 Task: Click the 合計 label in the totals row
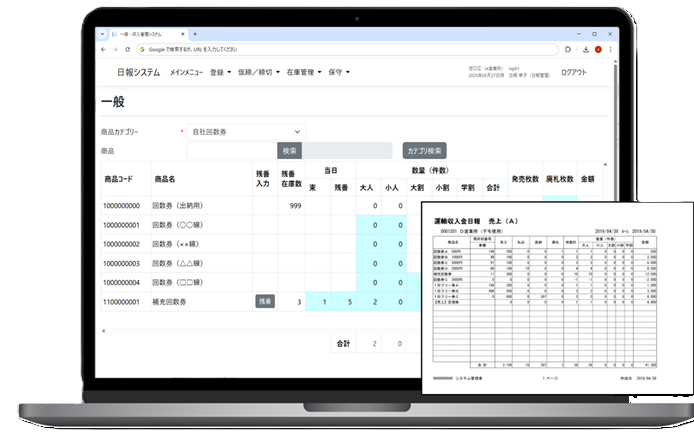click(343, 344)
